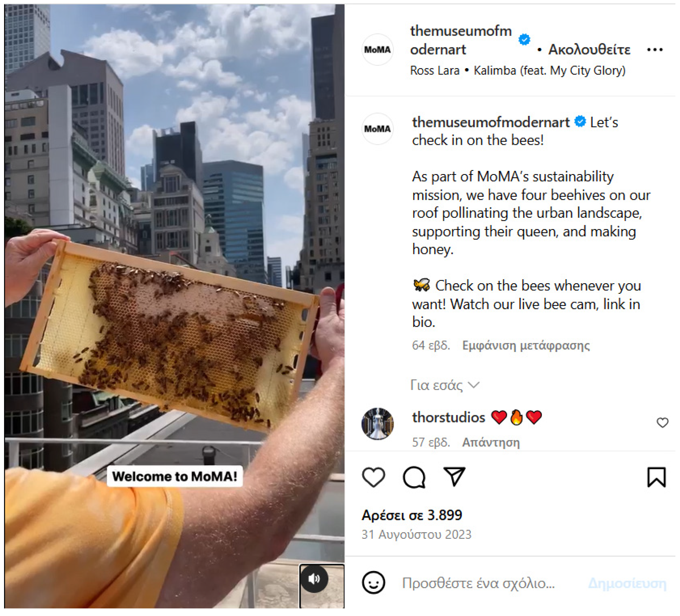680x616 pixels.
Task: Share the post with the paper plane icon
Action: 454,476
